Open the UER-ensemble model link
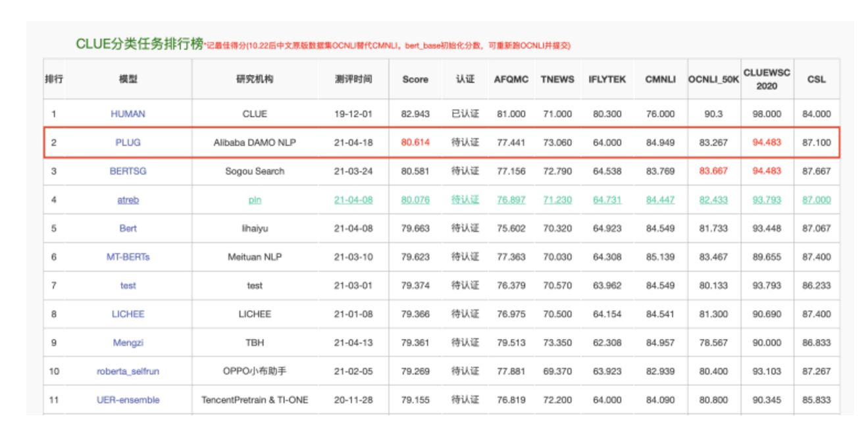The width and height of the screenshot is (868, 424). point(128,400)
